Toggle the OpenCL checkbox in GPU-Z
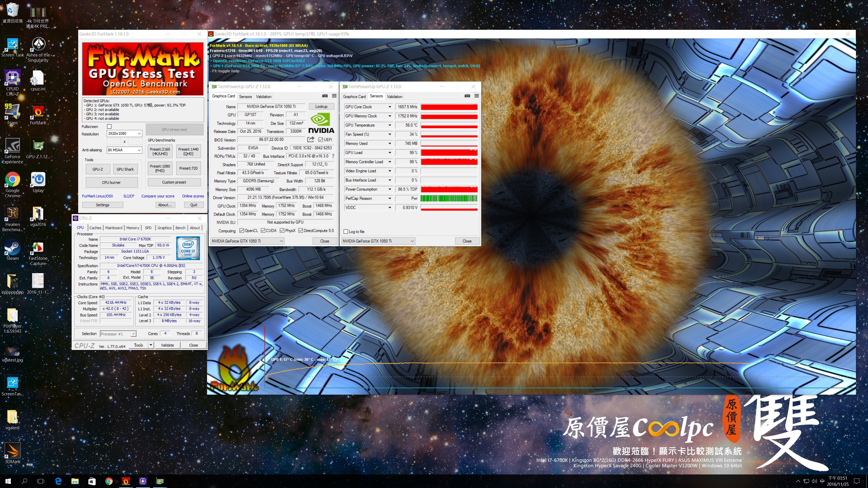Image resolution: width=868 pixels, height=488 pixels. pos(242,231)
